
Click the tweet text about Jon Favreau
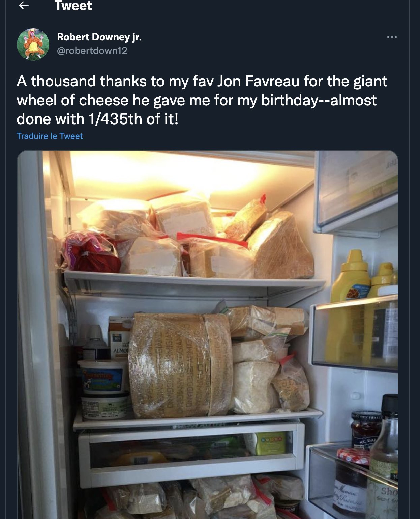coord(202,100)
